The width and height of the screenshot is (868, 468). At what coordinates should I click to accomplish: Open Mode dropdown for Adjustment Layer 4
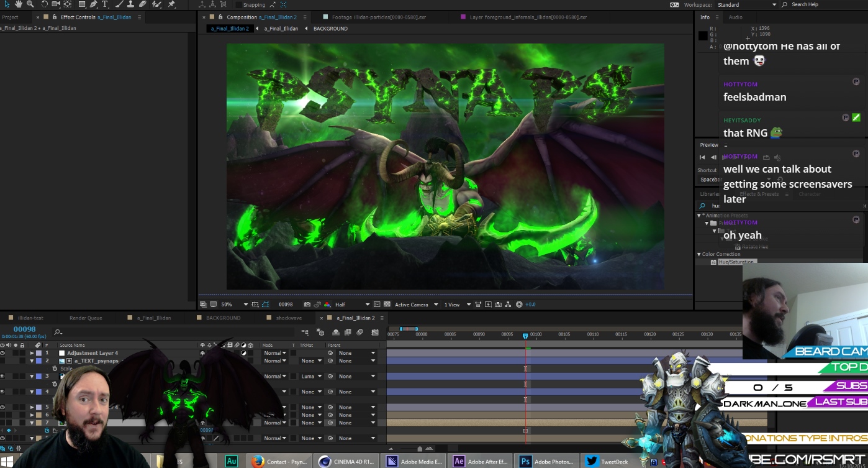pos(275,353)
